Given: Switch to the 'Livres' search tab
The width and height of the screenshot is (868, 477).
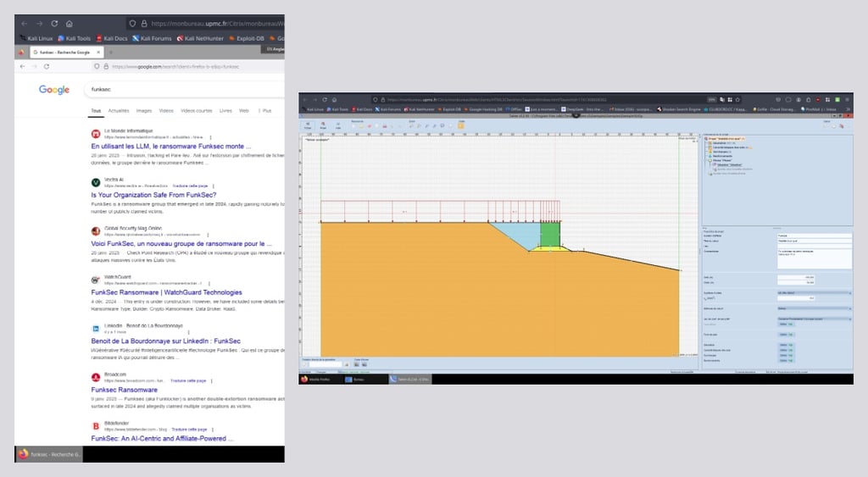Looking at the screenshot, I should pyautogui.click(x=225, y=111).
